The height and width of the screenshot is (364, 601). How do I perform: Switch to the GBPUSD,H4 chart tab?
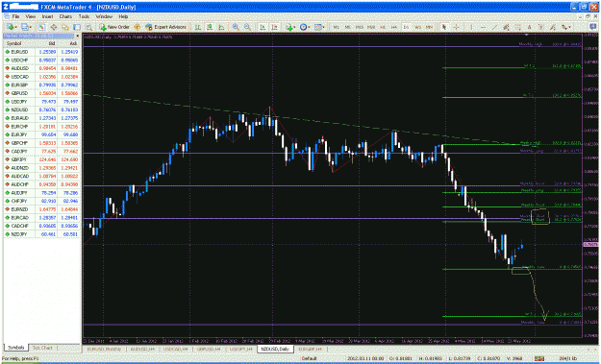click(209, 349)
